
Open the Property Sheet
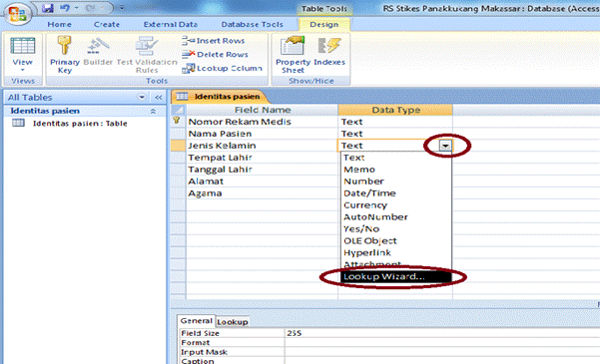click(293, 55)
